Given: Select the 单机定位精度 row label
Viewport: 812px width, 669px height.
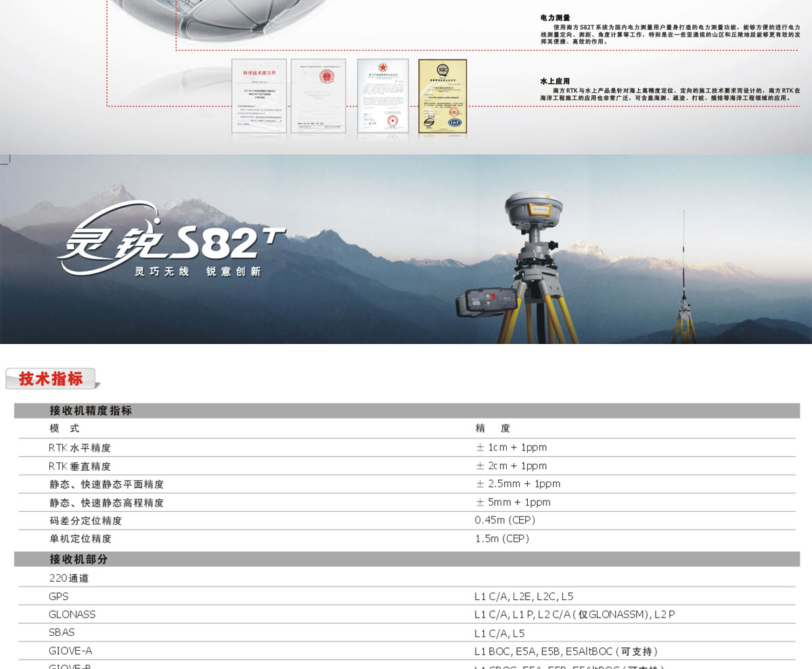Looking at the screenshot, I should (80, 539).
